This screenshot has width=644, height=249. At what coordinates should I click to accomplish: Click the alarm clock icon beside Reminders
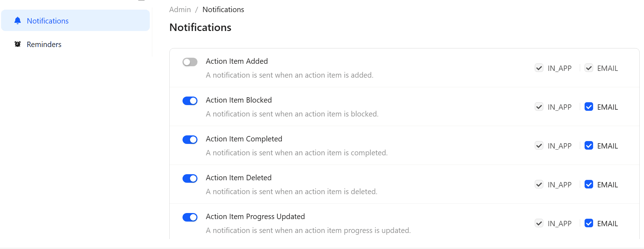(x=18, y=44)
